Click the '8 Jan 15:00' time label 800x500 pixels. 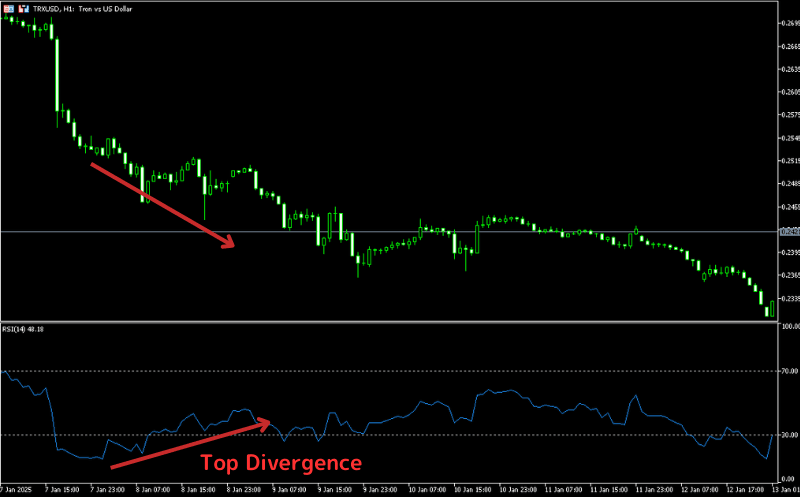tap(198, 490)
